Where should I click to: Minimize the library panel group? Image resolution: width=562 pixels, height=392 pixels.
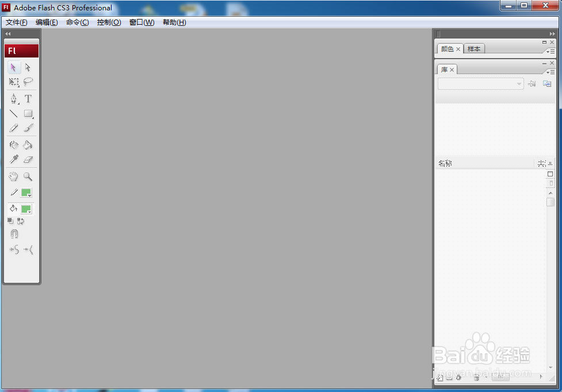point(544,63)
